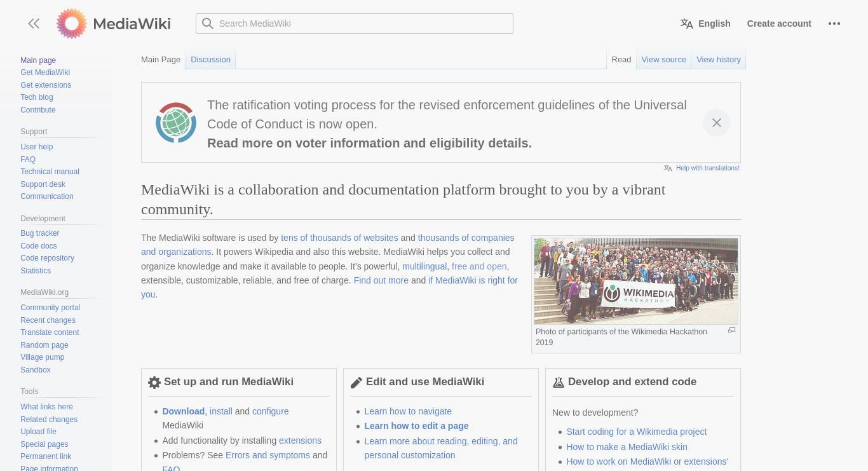Image resolution: width=868 pixels, height=471 pixels.
Task: Open the three-dots personal tools menu
Action: (834, 24)
